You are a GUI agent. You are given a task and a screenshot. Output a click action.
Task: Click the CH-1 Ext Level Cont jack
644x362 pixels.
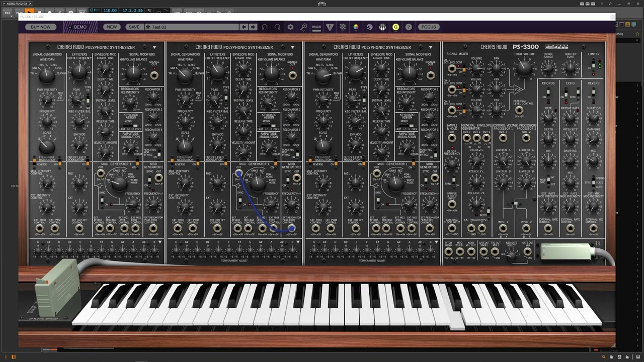click(x=452, y=69)
